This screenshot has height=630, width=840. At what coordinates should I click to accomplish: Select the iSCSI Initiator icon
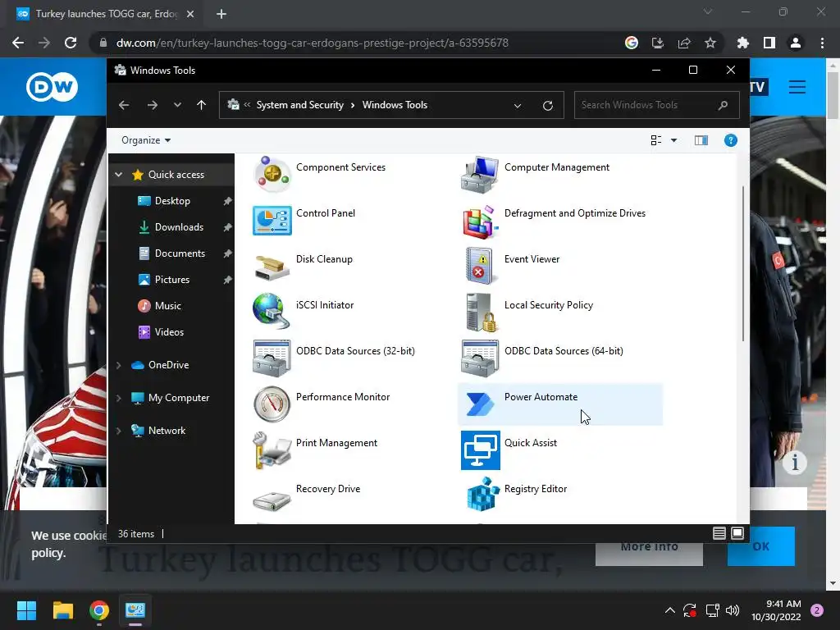[x=272, y=311]
